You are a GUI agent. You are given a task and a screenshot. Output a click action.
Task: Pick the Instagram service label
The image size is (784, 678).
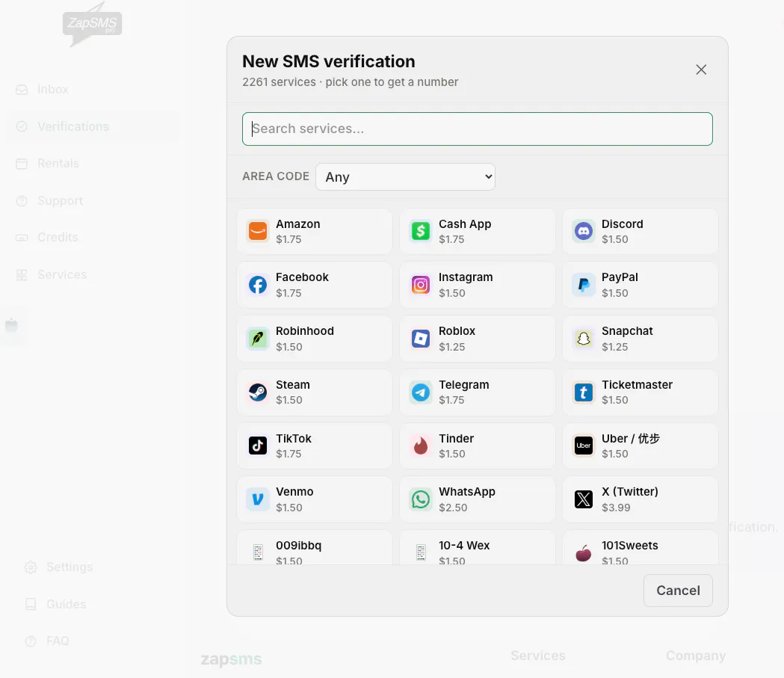tap(466, 277)
